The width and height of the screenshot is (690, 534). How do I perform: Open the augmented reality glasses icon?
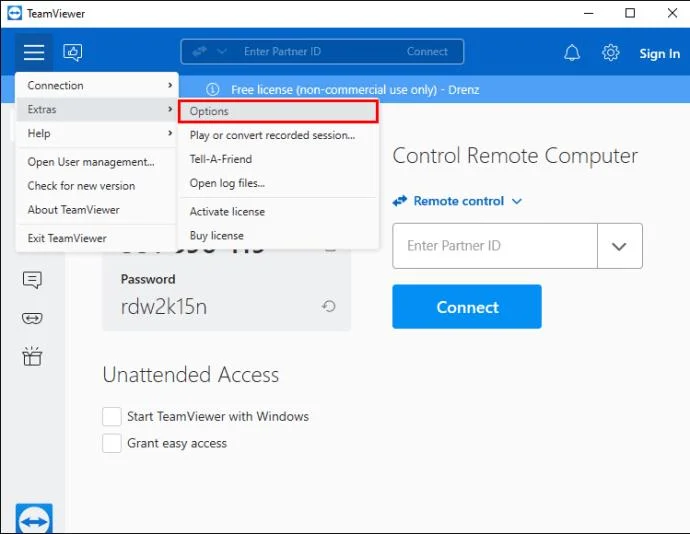pos(32,318)
